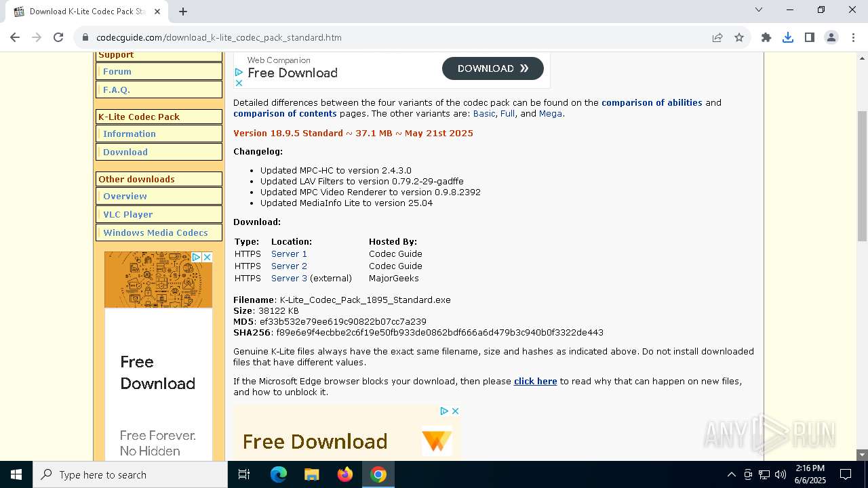Click the DOWNLOAD button in the top ad
The image size is (868, 488).
[x=493, y=68]
